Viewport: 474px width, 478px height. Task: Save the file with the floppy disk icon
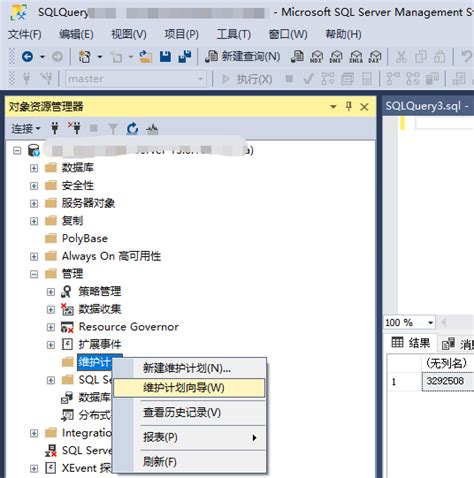pyautogui.click(x=165, y=57)
